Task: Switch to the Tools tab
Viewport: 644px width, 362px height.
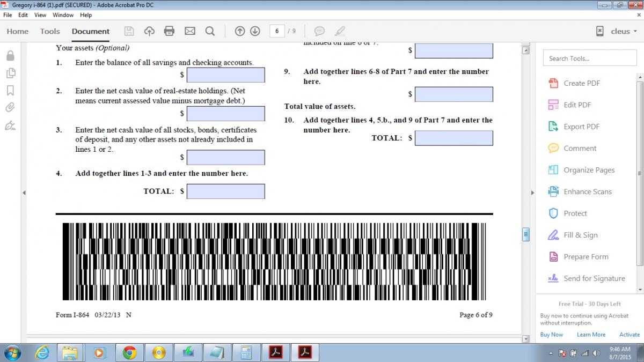Action: [x=50, y=31]
